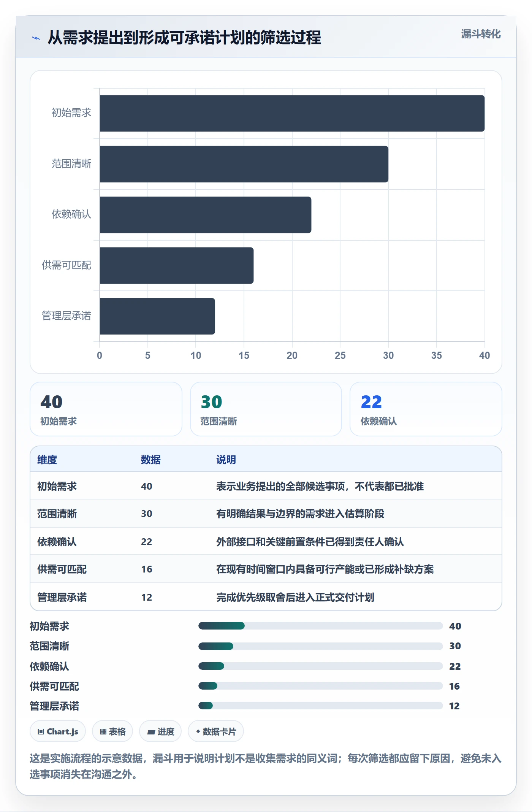532x812 pixels.
Task: Click the x-axis tick label 25
Action: [340, 355]
